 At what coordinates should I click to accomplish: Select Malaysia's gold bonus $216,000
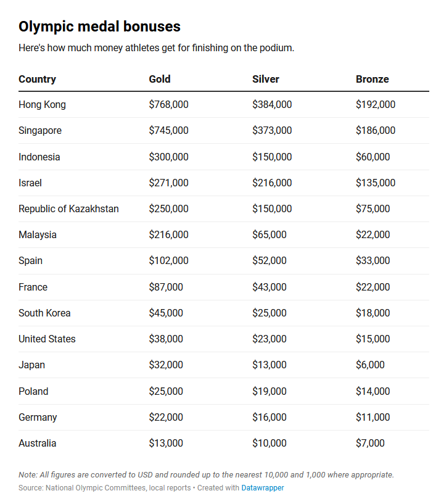pyautogui.click(x=168, y=234)
